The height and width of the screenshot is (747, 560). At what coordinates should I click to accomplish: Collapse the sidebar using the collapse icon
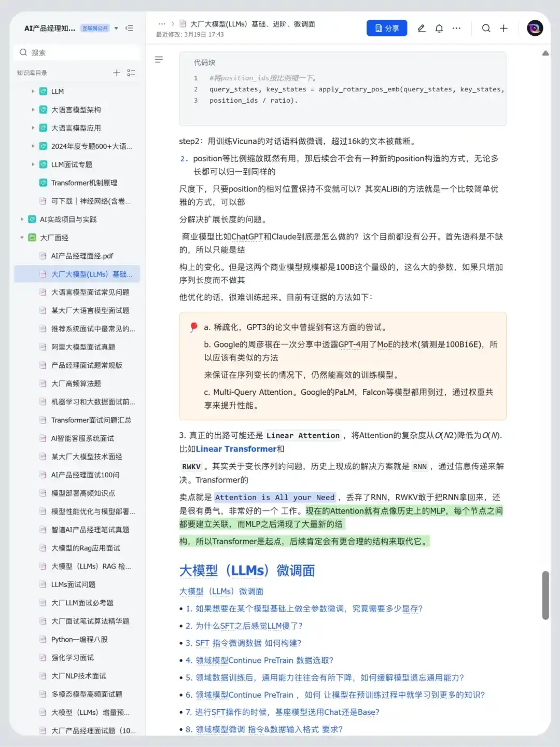[129, 29]
